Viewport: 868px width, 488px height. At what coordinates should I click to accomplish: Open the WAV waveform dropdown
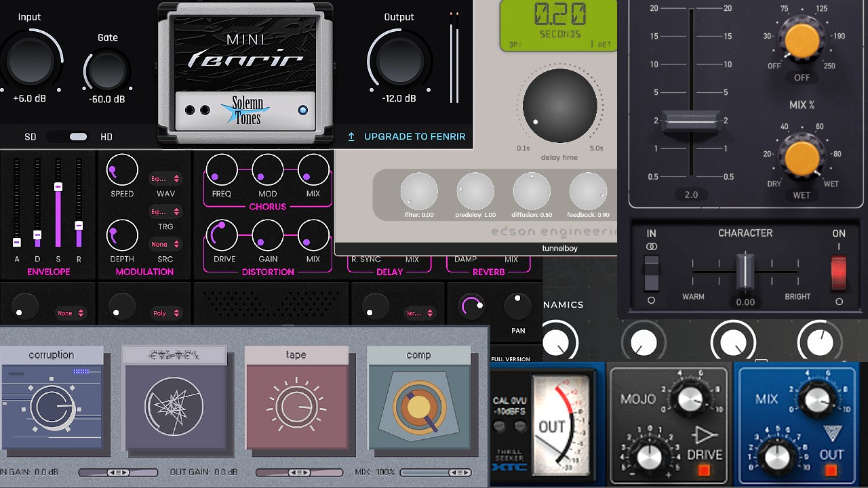pyautogui.click(x=165, y=179)
